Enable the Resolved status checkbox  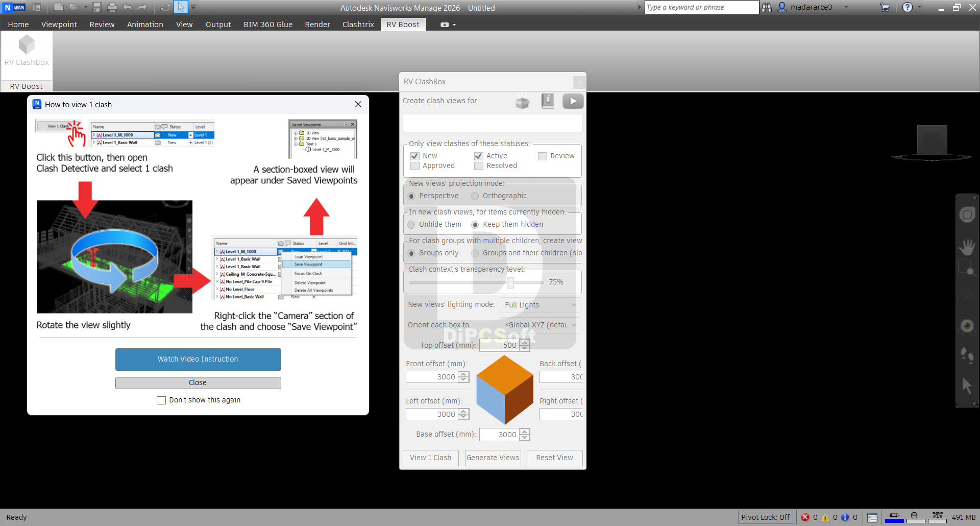pyautogui.click(x=479, y=166)
